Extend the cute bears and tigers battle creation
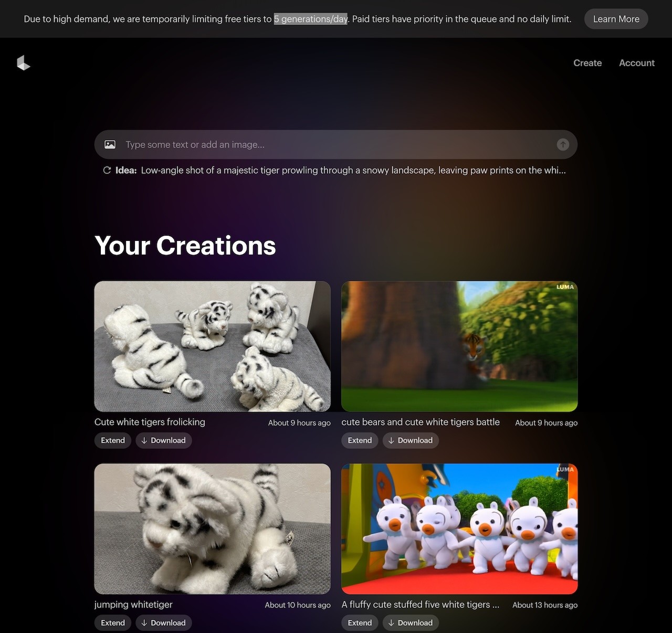The image size is (672, 633). point(360,440)
